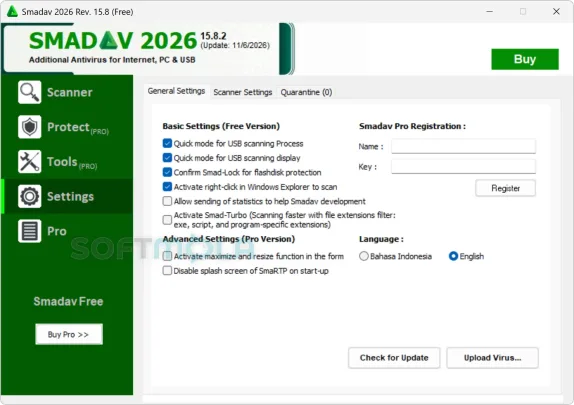Click the Update date text (11/6/2026)
574x405 pixels.
tap(235, 45)
